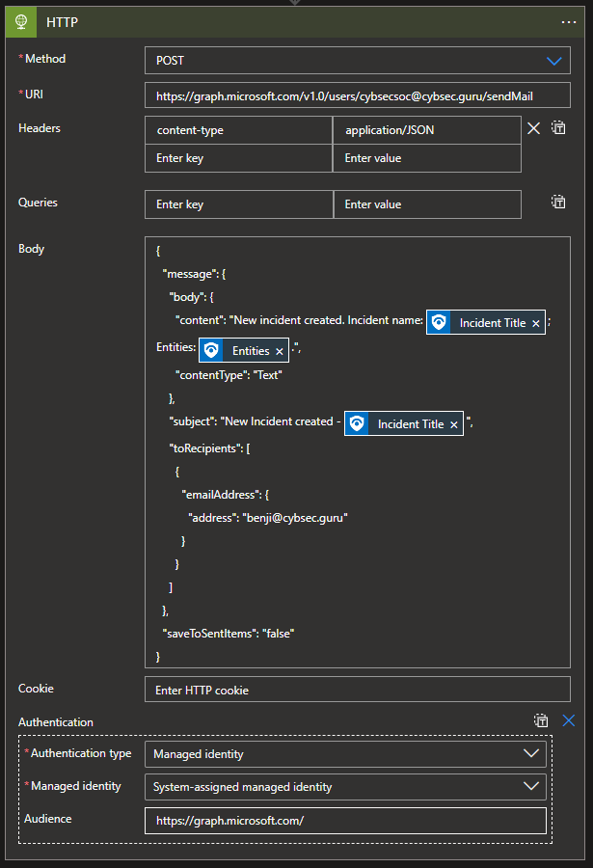This screenshot has width=593, height=868.
Task: Switch Authentication to text mode icon
Action: (x=541, y=720)
